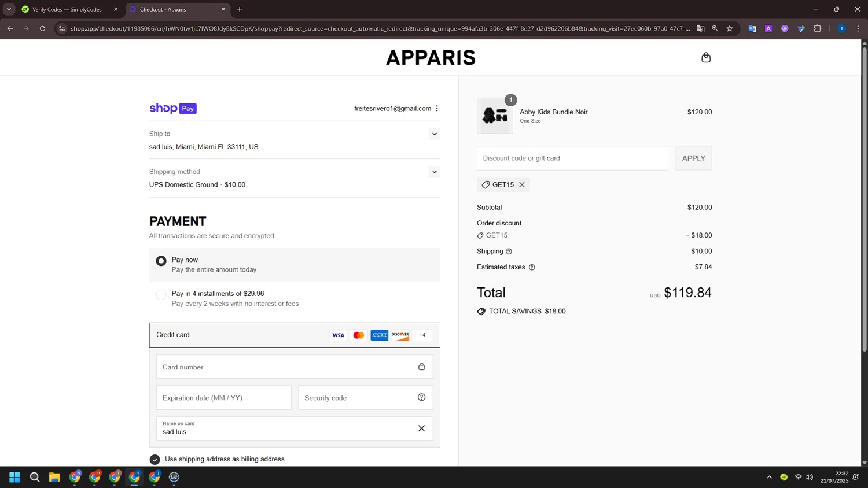The image size is (868, 488).
Task: Click the Discover card logo
Action: (x=400, y=335)
